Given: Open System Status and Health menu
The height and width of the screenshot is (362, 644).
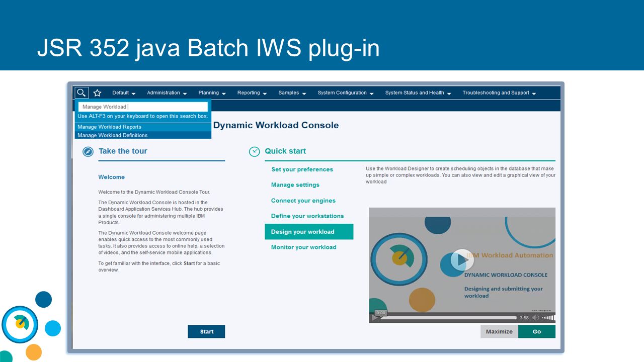Looking at the screenshot, I should [x=418, y=93].
